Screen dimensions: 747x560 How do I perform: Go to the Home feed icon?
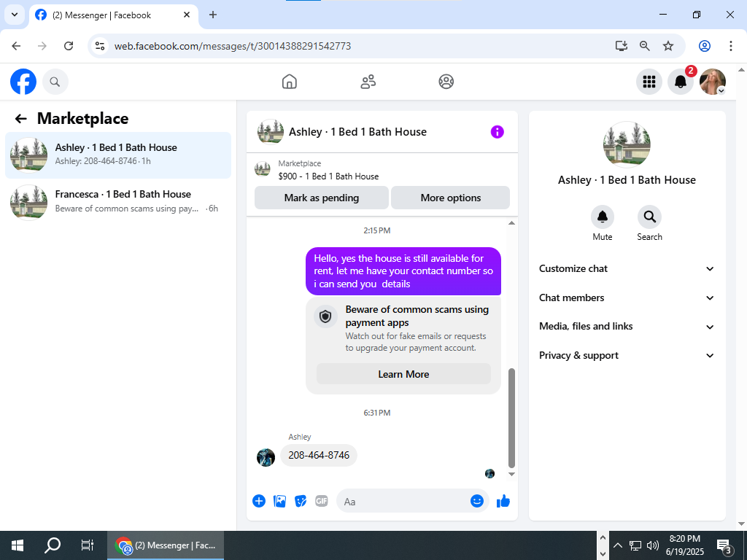289,82
